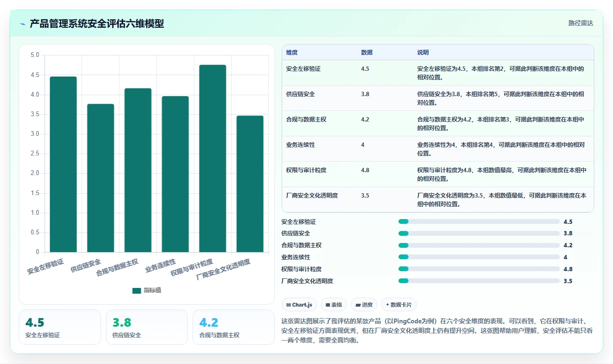Select the 表格 tag
Screen dimensions: 613x364
pyautogui.click(x=334, y=305)
